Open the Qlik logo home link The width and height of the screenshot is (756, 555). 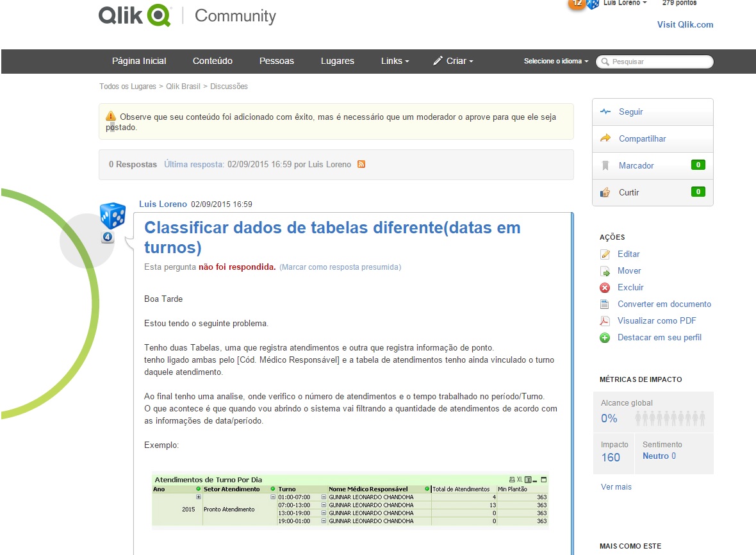point(135,15)
